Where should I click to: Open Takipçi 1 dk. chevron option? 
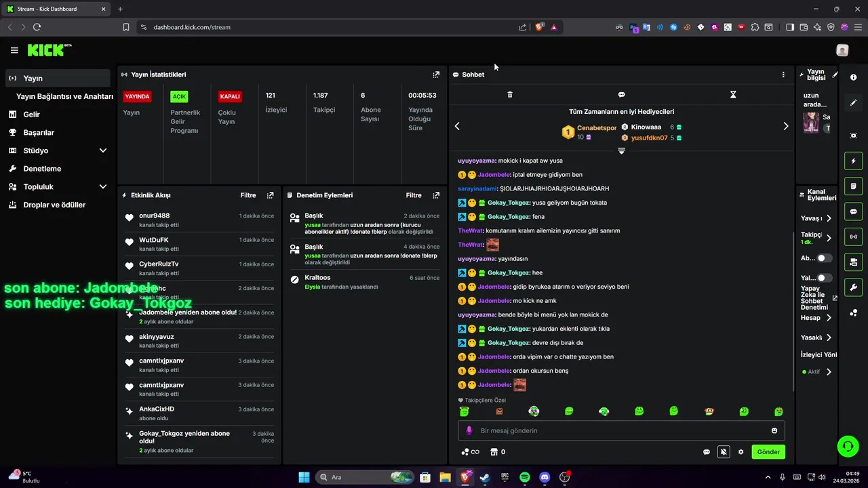pyautogui.click(x=829, y=238)
